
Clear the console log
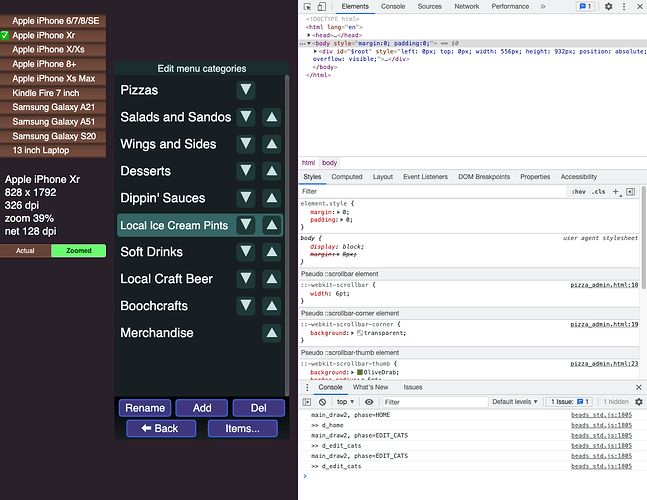(x=322, y=402)
